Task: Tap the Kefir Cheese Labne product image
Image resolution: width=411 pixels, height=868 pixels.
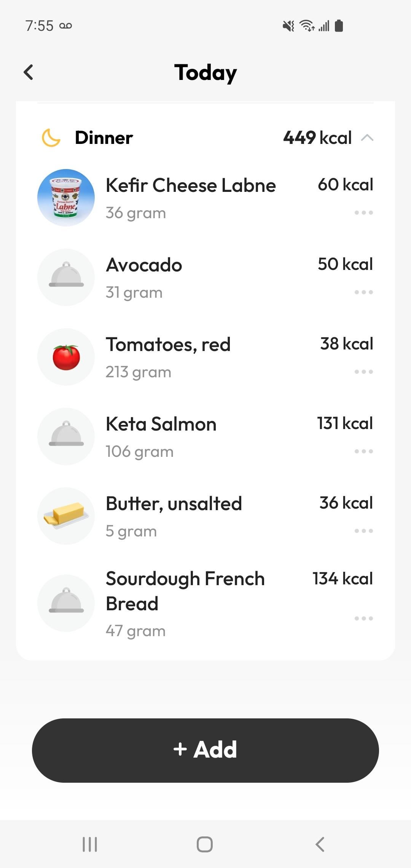Action: 66,198
